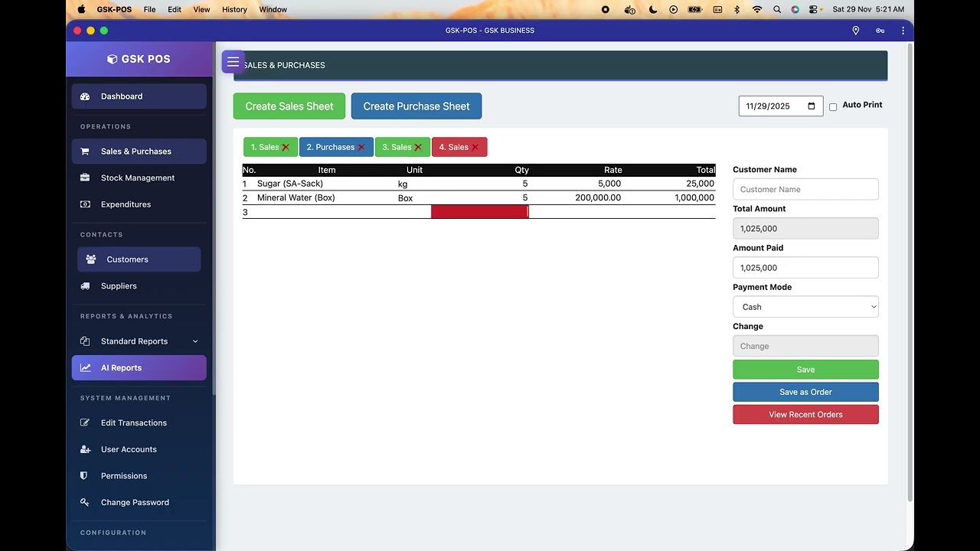980x551 pixels.
Task: Open the Edit menu
Action: [x=175, y=9]
